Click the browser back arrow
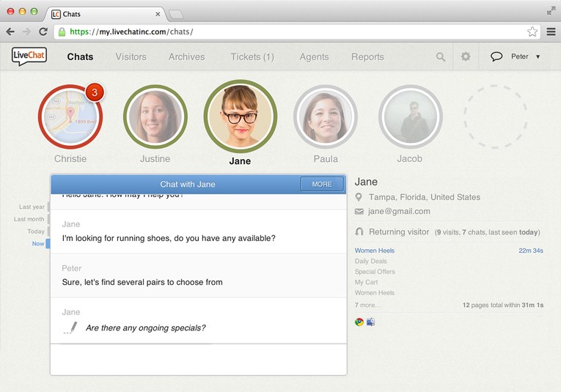 click(10, 32)
